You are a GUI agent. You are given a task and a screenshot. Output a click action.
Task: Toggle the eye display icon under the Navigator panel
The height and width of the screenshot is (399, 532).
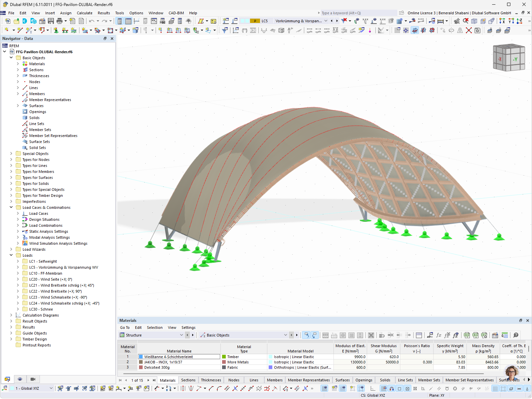click(x=20, y=379)
